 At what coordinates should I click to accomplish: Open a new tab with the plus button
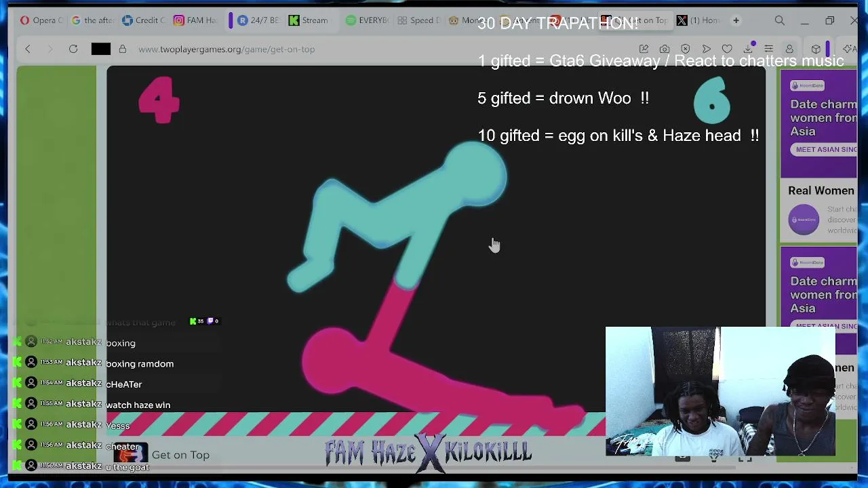tap(736, 20)
